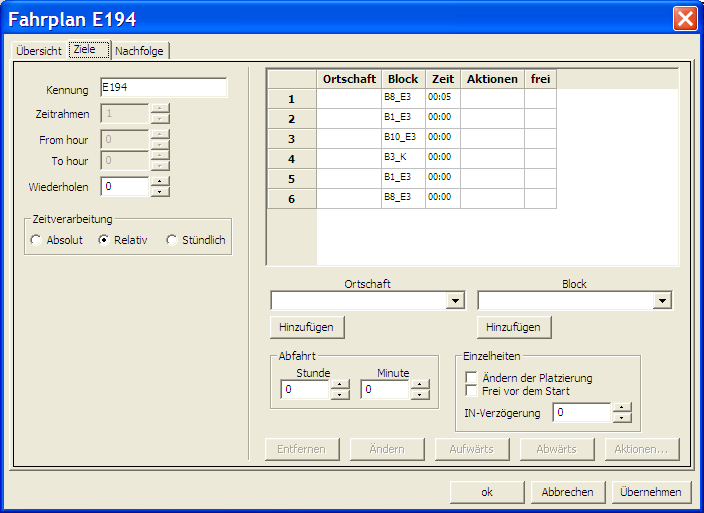Increase the IN-Verzögerung value
Viewport: 704px width, 513px height.
coord(622,407)
